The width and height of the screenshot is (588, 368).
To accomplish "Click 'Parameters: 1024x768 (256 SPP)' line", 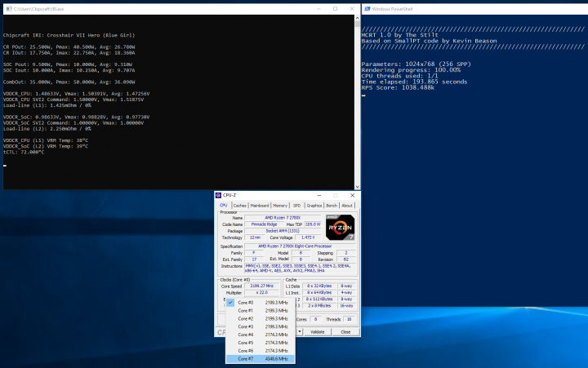I will [416, 64].
